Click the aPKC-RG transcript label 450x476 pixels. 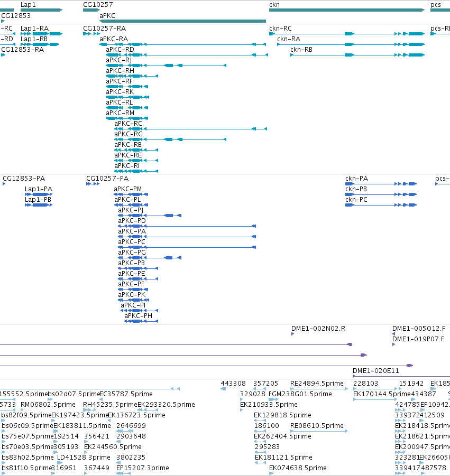tap(128, 134)
